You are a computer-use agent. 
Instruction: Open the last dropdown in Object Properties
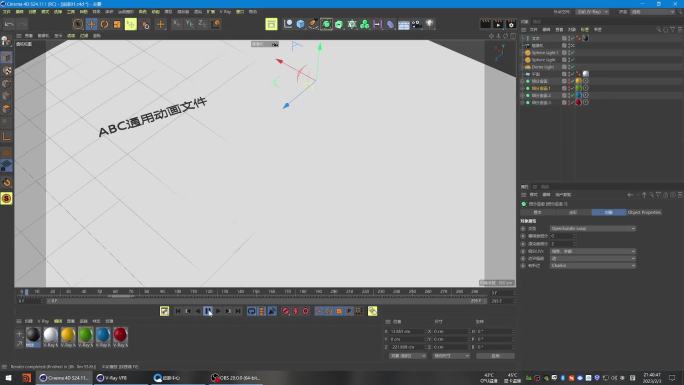pyautogui.click(x=592, y=266)
